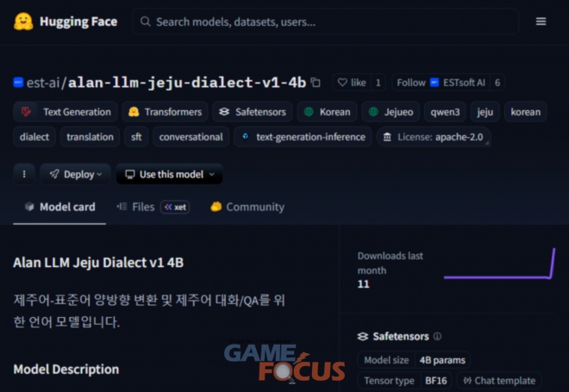Screen dimensions: 569x392
Task: Open the Use this model dropdown
Action: [x=169, y=174]
